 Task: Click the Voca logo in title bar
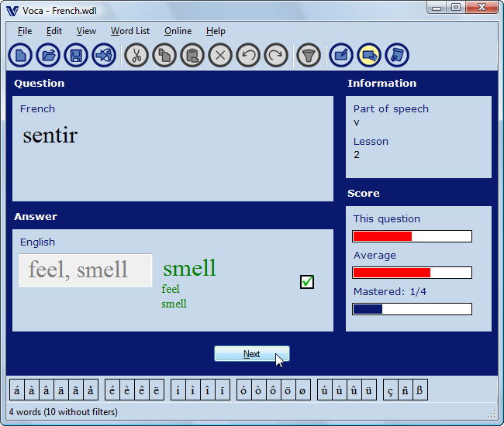(x=12, y=11)
